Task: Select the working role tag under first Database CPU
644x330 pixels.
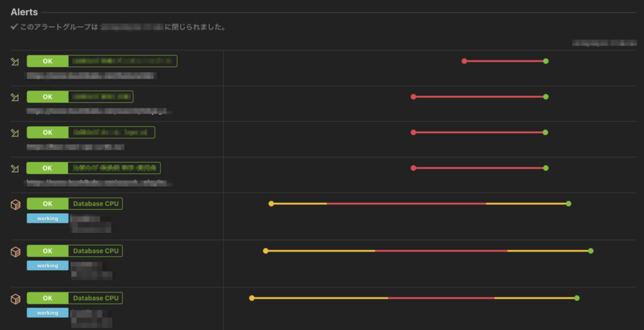Action: coord(48,218)
